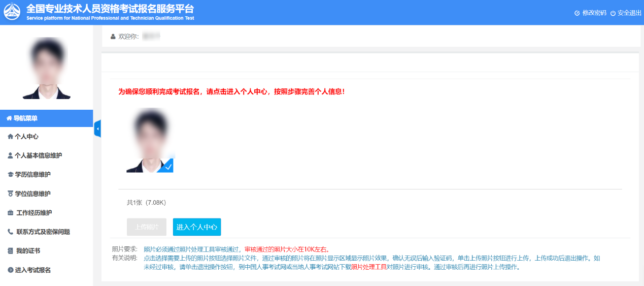
Task: Open 联系方式及密保问题 in the sidebar
Action: pos(43,232)
